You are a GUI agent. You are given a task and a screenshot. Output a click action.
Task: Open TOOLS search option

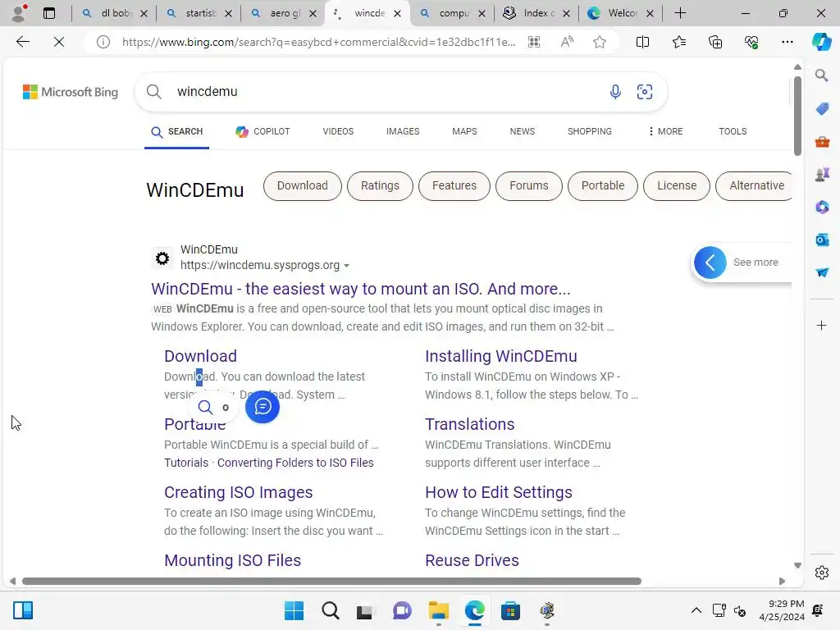(733, 131)
